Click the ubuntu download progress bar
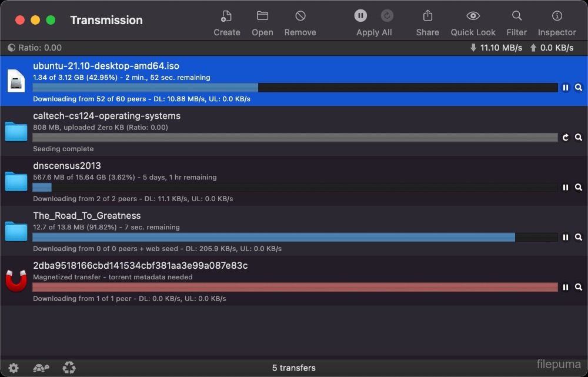Image resolution: width=588 pixels, height=377 pixels. click(x=294, y=88)
